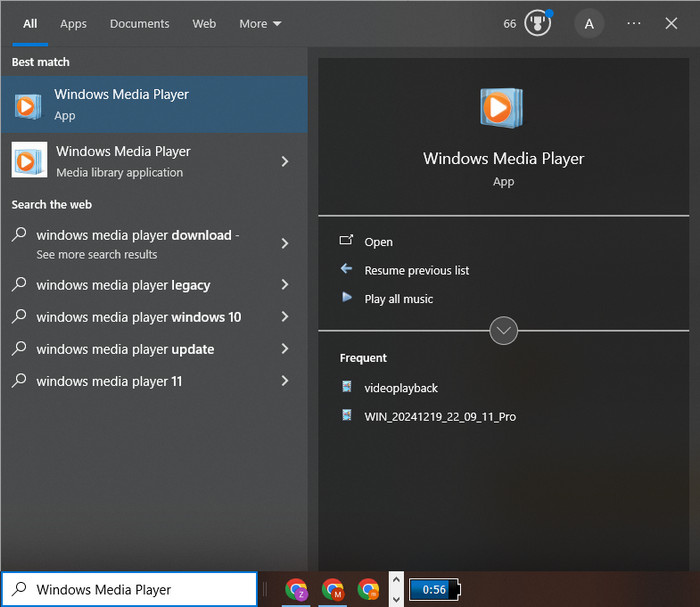The image size is (700, 607).
Task: Click the WIN_20241219_22_09_11_Pro file icon
Action: coord(346,415)
